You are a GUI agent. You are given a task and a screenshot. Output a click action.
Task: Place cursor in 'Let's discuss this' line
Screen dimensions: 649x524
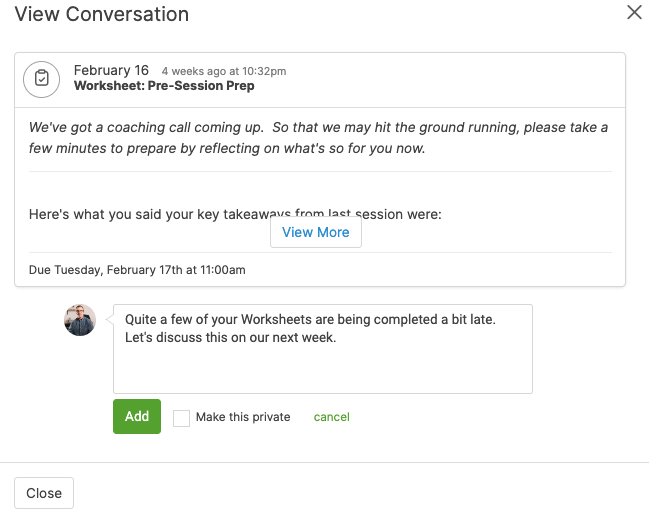230,338
